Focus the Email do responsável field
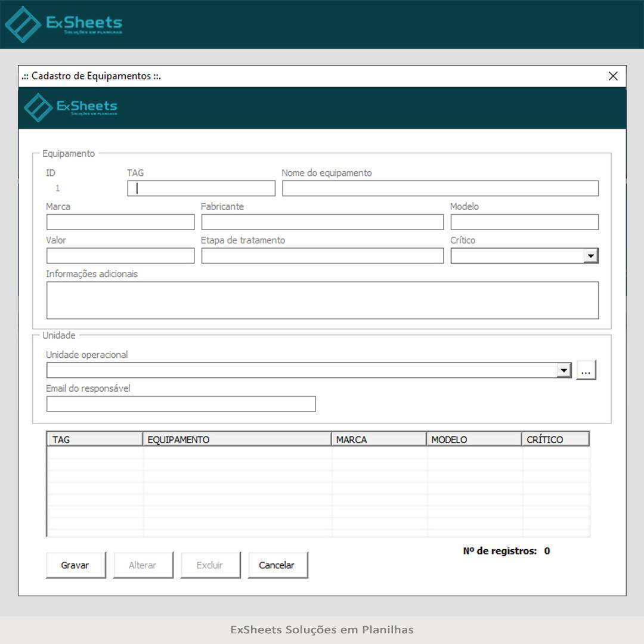 (181, 404)
